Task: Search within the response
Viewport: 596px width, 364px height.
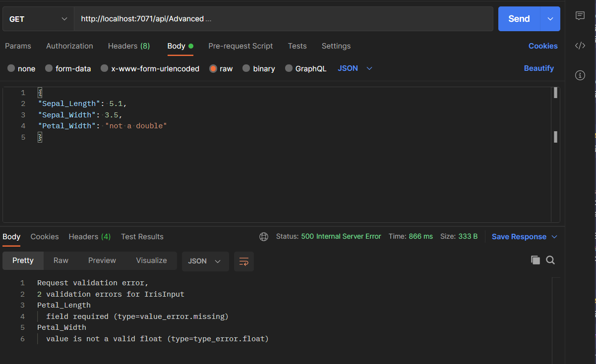Action: point(550,260)
